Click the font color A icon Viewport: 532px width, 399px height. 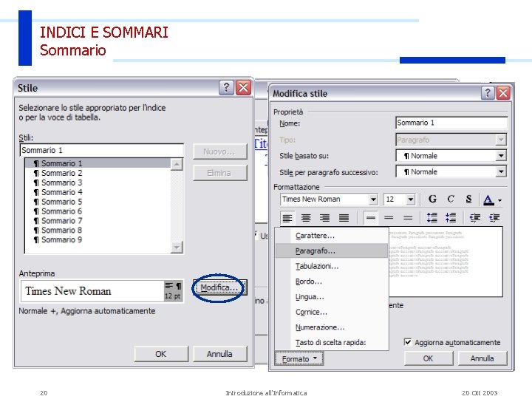[x=488, y=199]
